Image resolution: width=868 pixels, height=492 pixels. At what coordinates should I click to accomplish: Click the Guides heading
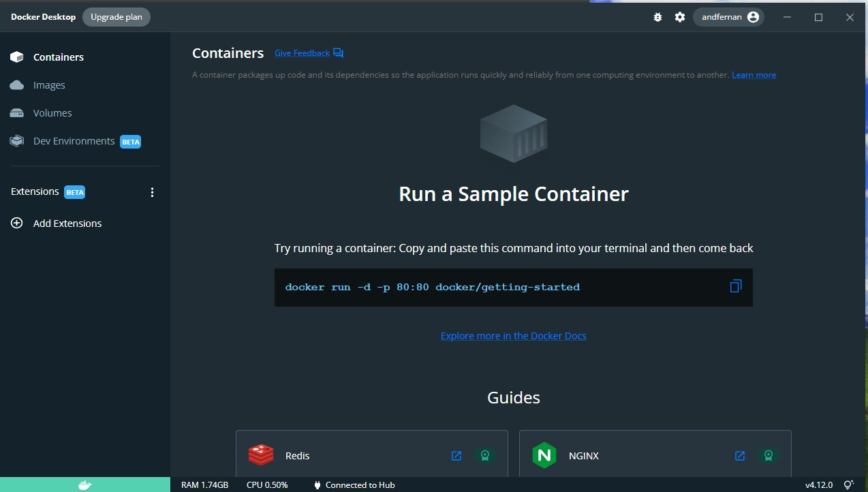click(514, 397)
